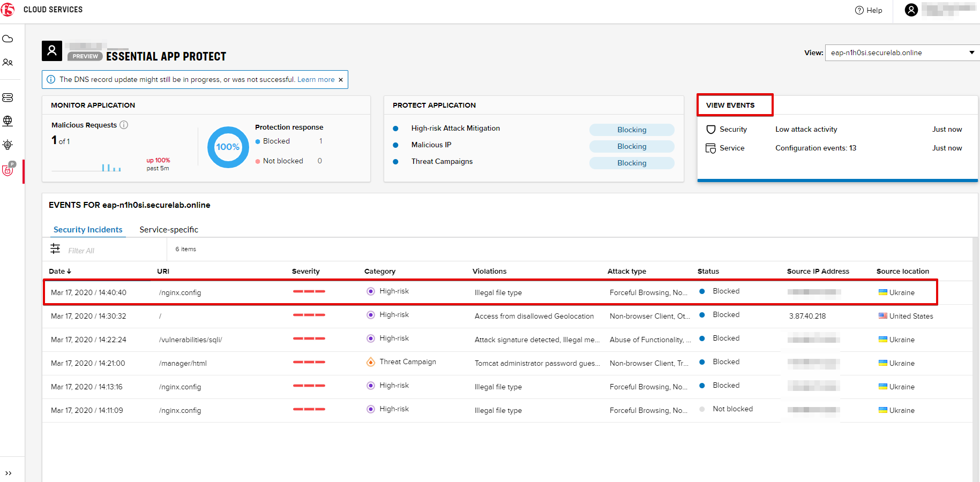Open the user account avatar icon
Screen dimensions: 980x482
point(911,10)
